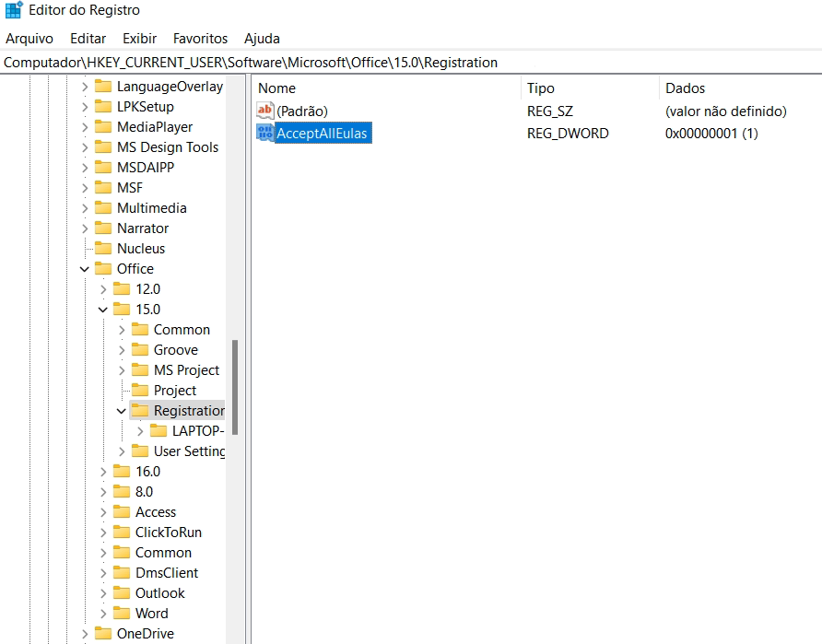
Task: Click the REG_SZ type cell
Action: (550, 111)
